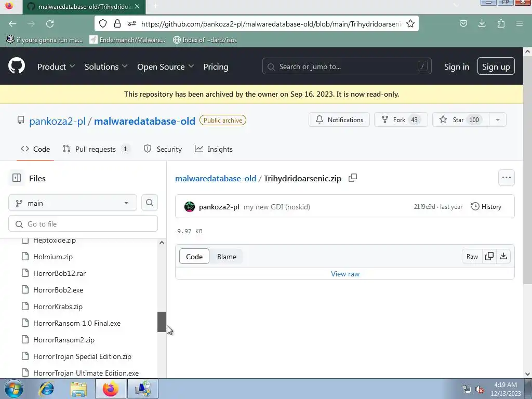Click commit message my new GDI (noskid)

(276, 207)
